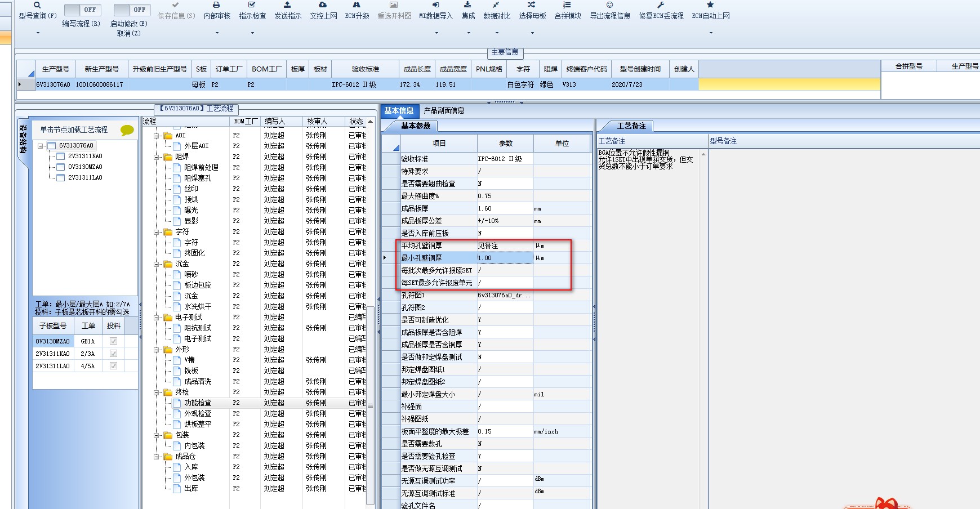Click the 合拼模块 list icon
This screenshot has width=980, height=509.
pos(567,5)
